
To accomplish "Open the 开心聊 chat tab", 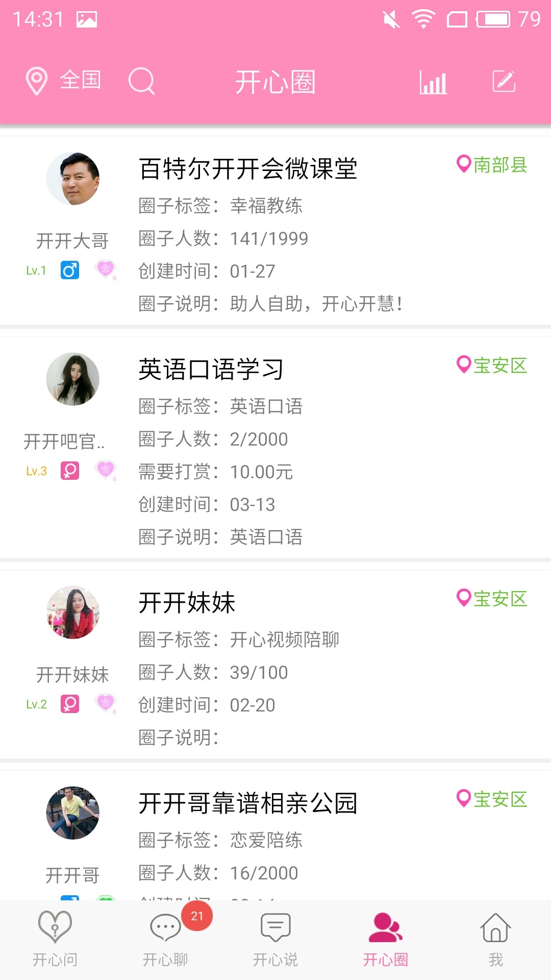I will (x=165, y=939).
